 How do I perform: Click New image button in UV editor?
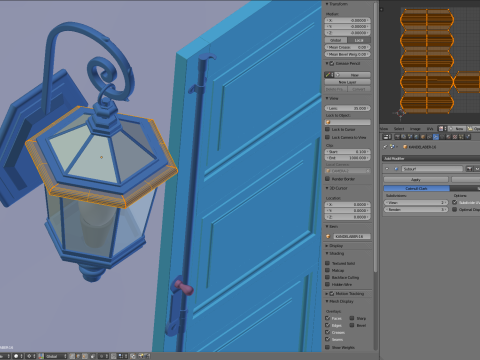tap(457, 128)
